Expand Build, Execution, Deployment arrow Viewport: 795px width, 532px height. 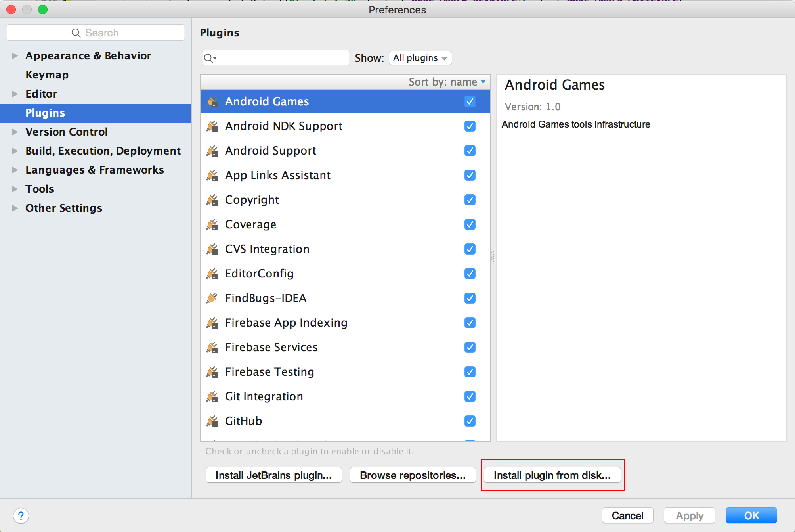15,151
